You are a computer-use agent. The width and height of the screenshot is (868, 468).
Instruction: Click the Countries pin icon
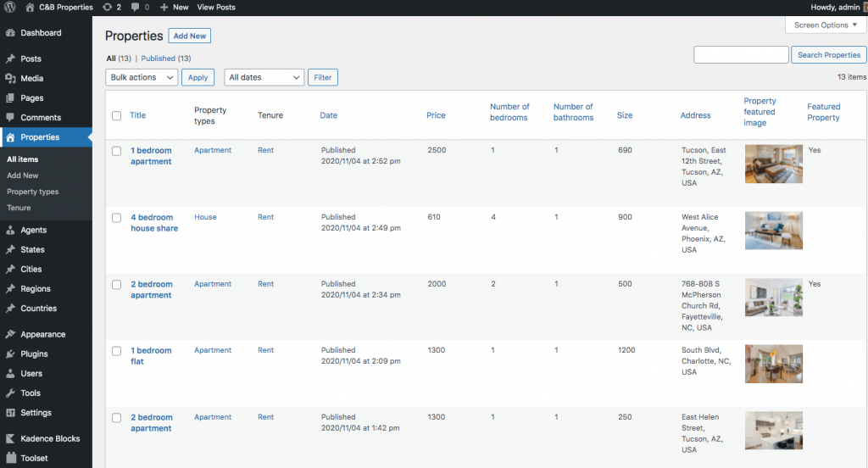click(10, 309)
